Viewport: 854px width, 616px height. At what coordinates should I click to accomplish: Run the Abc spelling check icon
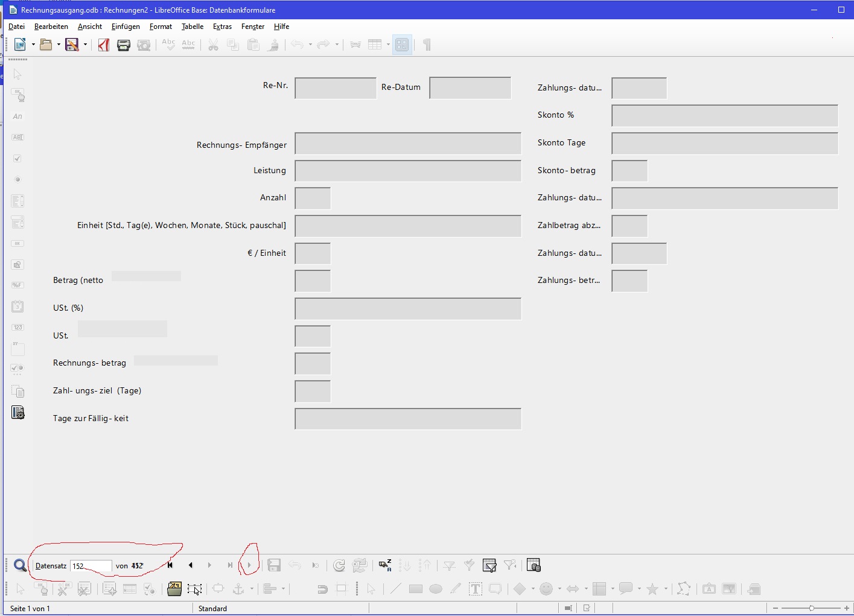168,45
